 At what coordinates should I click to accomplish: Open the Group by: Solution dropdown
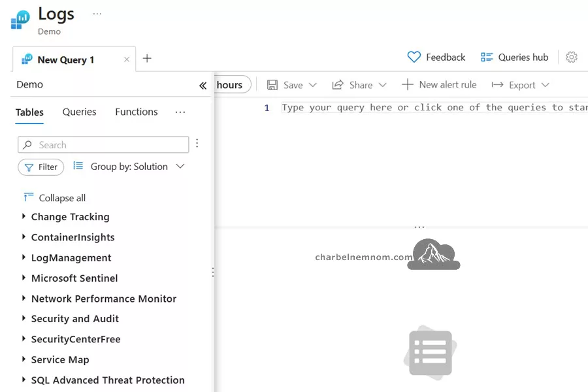pos(129,167)
